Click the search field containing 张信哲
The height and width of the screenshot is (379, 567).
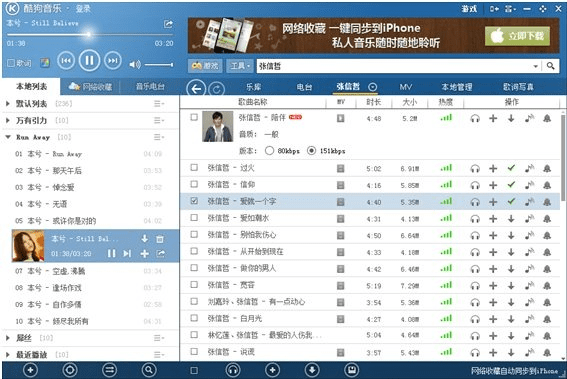coord(394,66)
